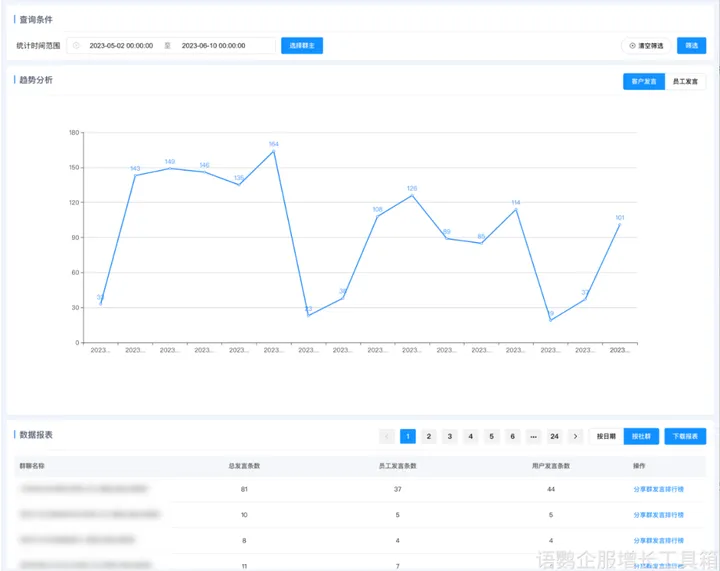The height and width of the screenshot is (571, 720).
Task: Click the 101 data point at line end
Action: [620, 224]
